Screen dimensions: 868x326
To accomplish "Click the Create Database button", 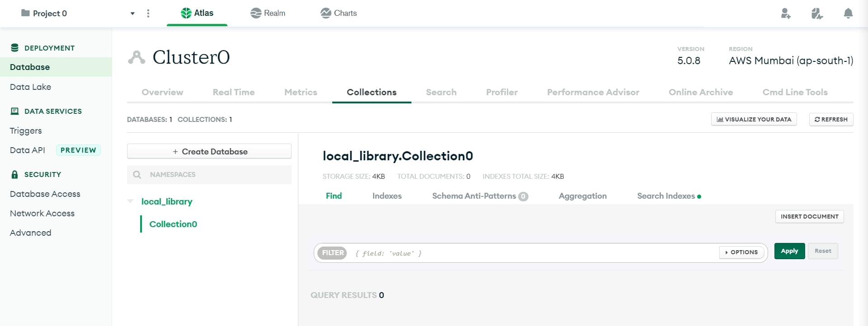I will [209, 151].
